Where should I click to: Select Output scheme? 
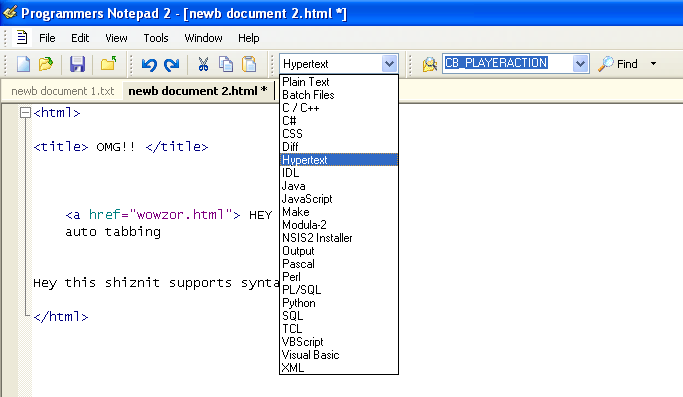click(339, 251)
